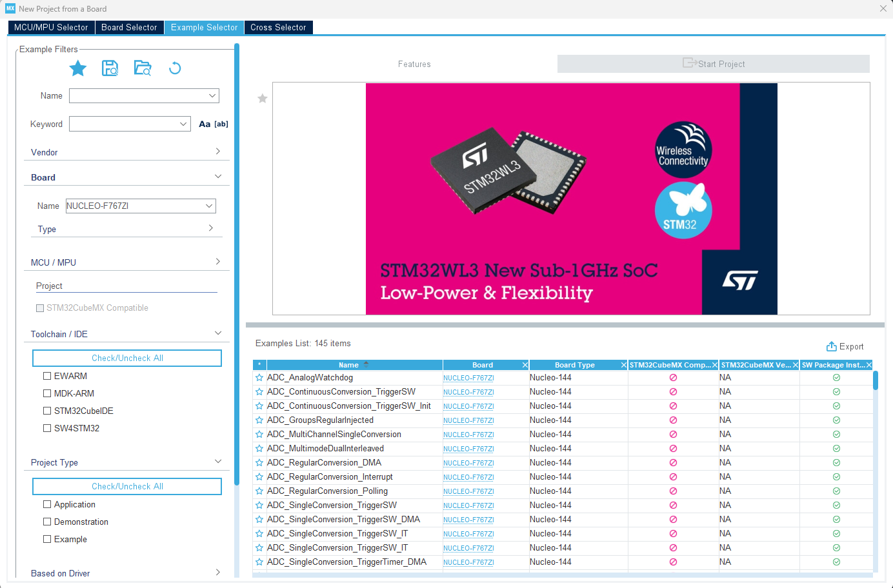Screen dimensions: 893x588
Task: Check the Application project type checkbox
Action: point(47,504)
